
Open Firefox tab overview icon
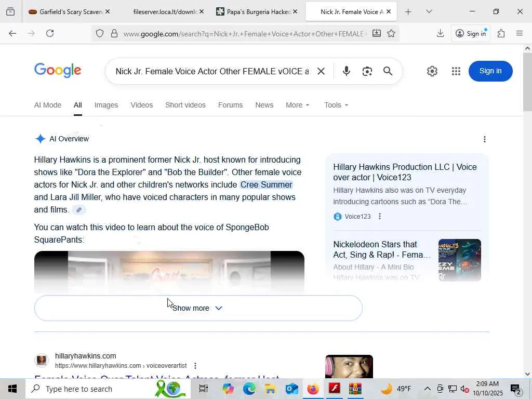pos(10,11)
